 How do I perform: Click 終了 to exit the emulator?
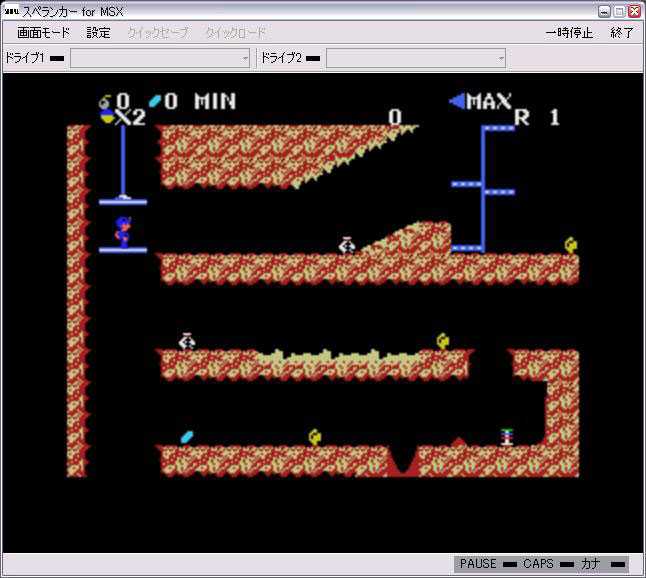621,33
